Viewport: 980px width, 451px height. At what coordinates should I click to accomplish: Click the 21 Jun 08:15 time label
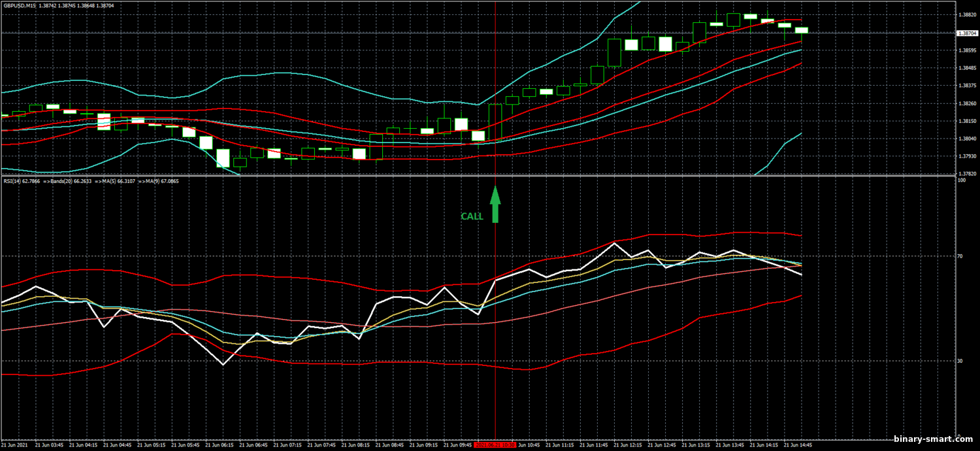point(355,445)
